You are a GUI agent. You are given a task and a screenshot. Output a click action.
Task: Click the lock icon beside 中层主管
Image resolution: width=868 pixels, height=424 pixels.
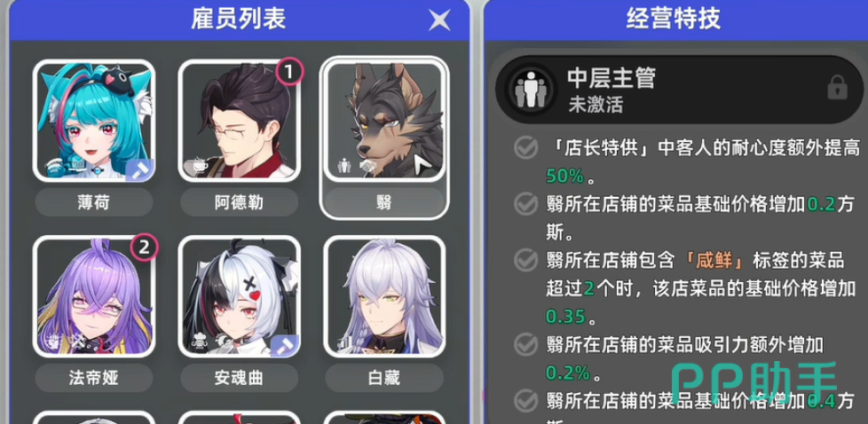(837, 88)
